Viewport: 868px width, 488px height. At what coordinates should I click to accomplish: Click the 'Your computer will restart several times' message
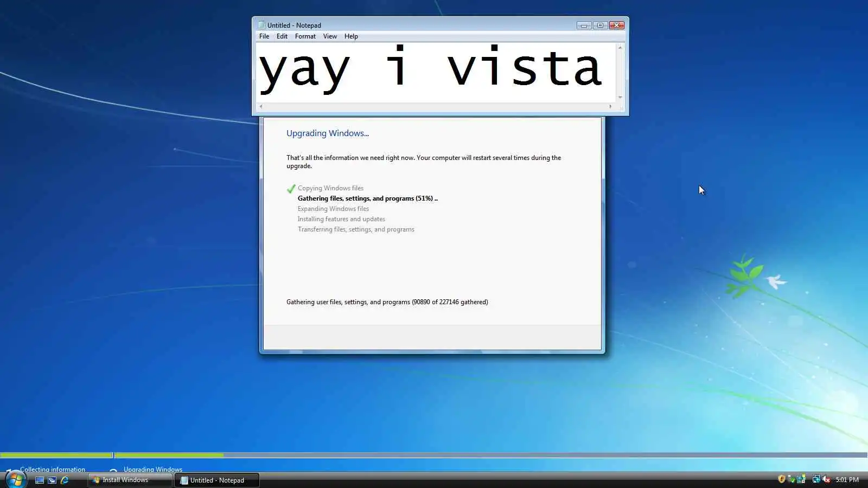pyautogui.click(x=424, y=162)
